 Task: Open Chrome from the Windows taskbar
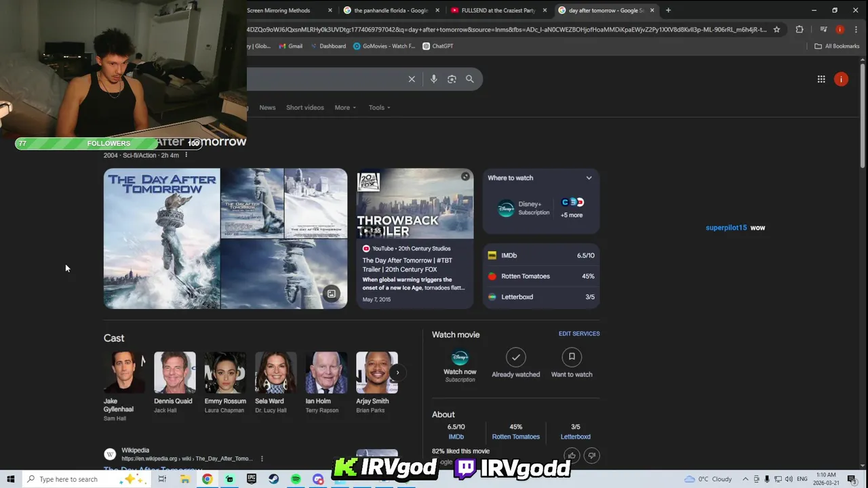[207, 479]
